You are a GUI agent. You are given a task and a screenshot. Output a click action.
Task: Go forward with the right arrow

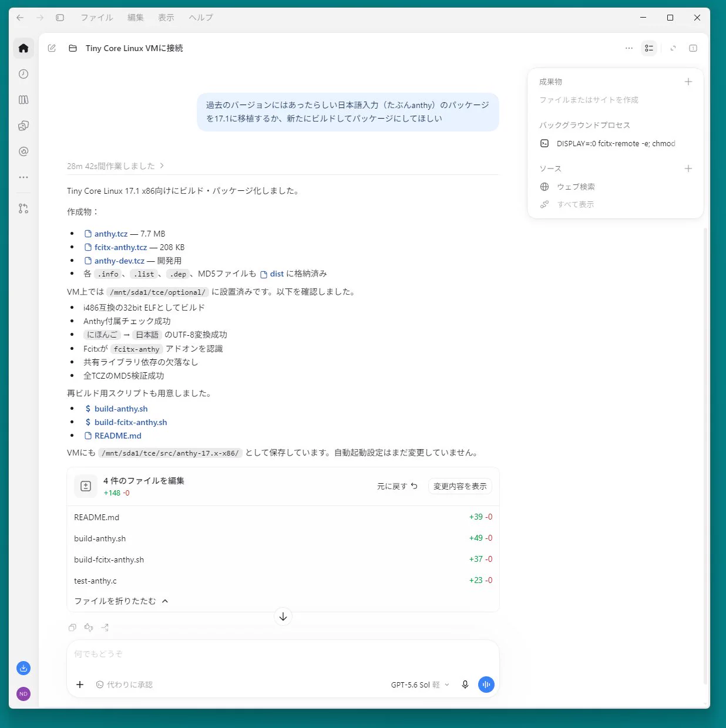click(x=40, y=18)
